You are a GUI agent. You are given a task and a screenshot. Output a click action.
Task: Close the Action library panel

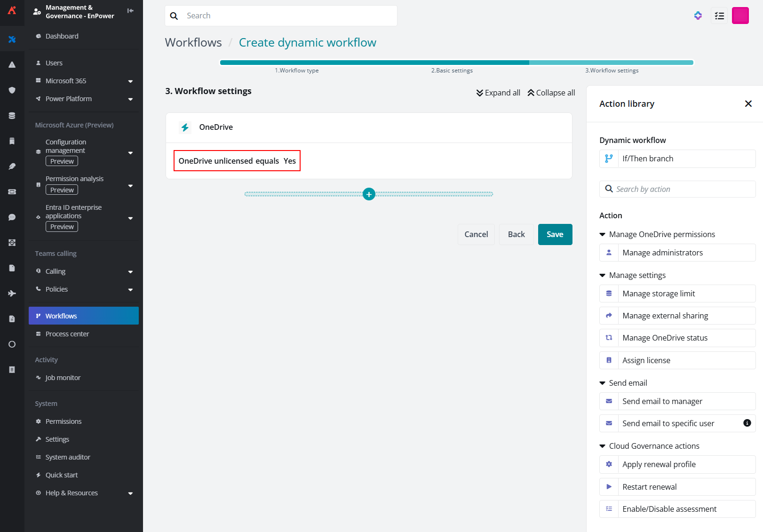[x=748, y=104]
